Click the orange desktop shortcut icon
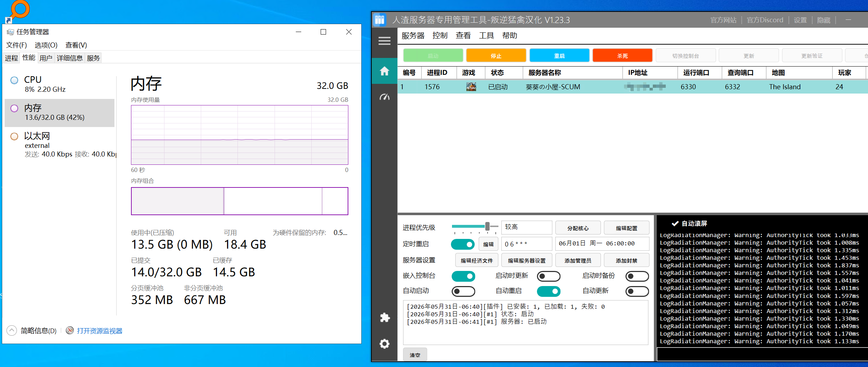868x367 pixels. [x=18, y=11]
